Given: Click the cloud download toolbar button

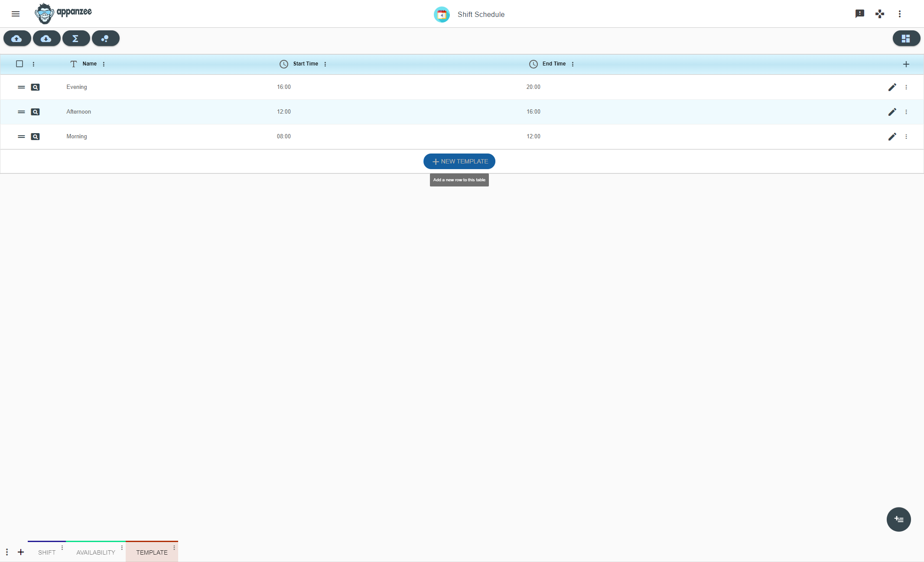Looking at the screenshot, I should (46, 39).
